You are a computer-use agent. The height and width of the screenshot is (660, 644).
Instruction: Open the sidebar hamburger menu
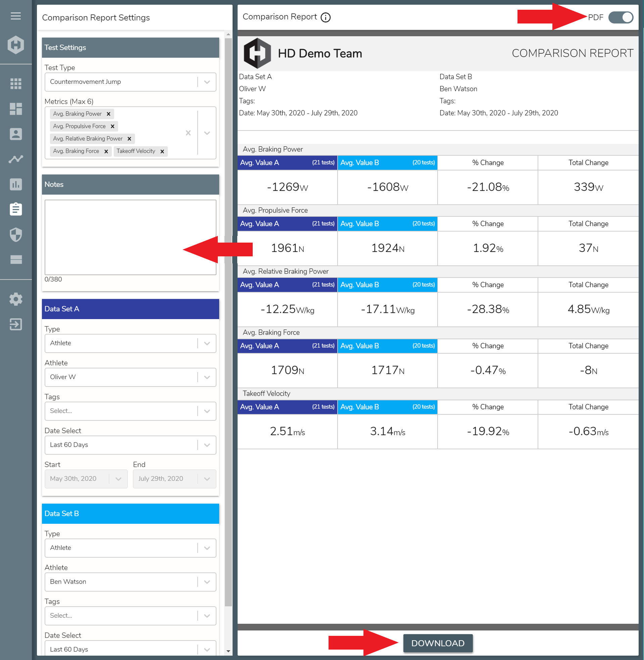15,15
